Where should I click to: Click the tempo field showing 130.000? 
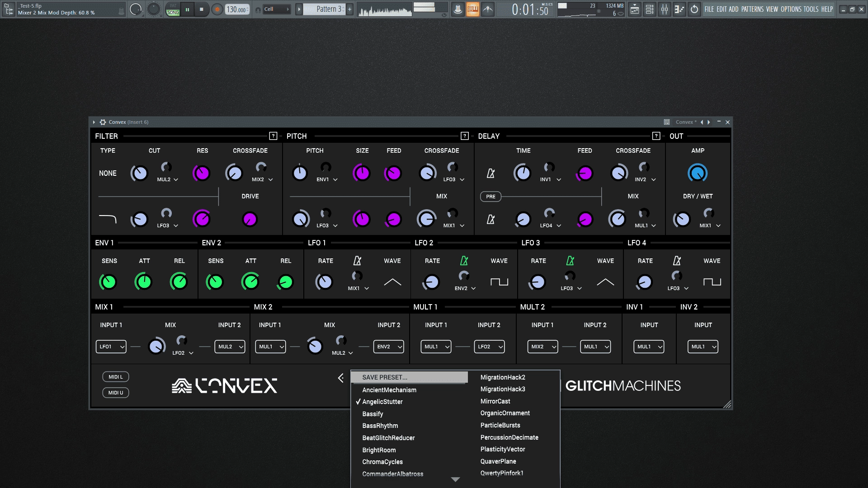pyautogui.click(x=237, y=9)
